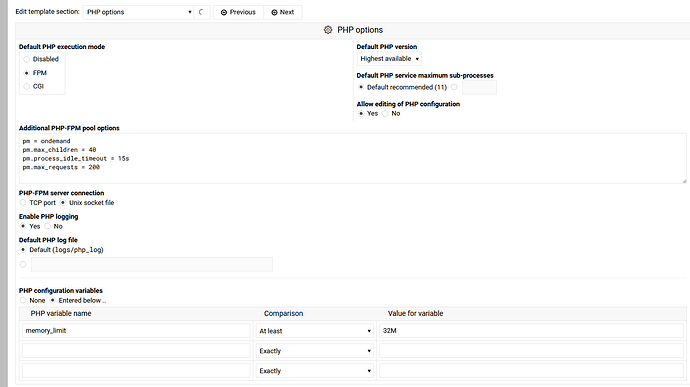Select the custom sub-processes radio button

(454, 87)
